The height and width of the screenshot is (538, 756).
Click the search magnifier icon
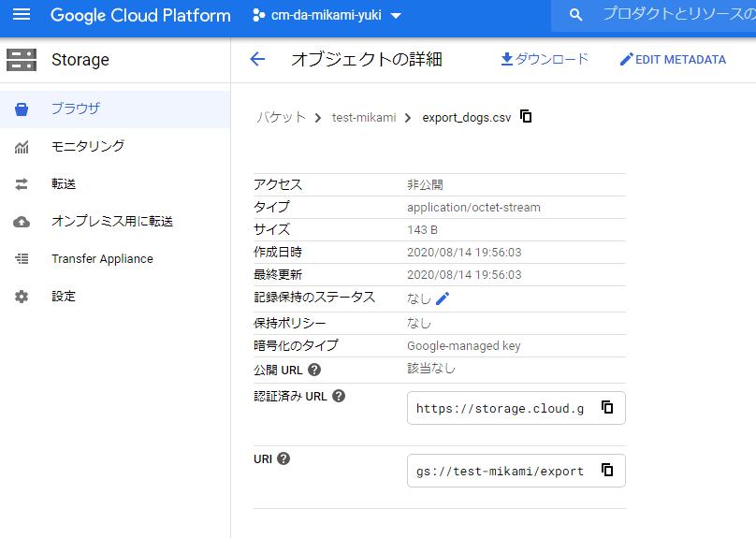pos(575,15)
